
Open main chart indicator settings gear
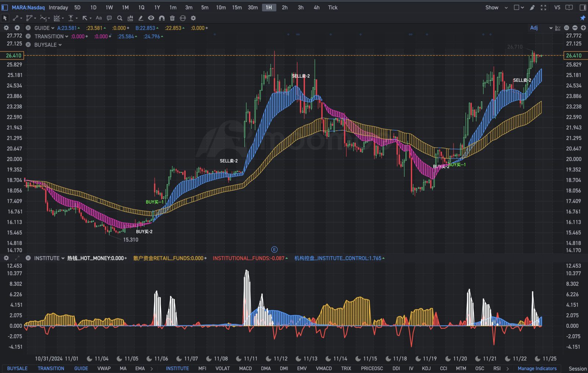click(6, 28)
